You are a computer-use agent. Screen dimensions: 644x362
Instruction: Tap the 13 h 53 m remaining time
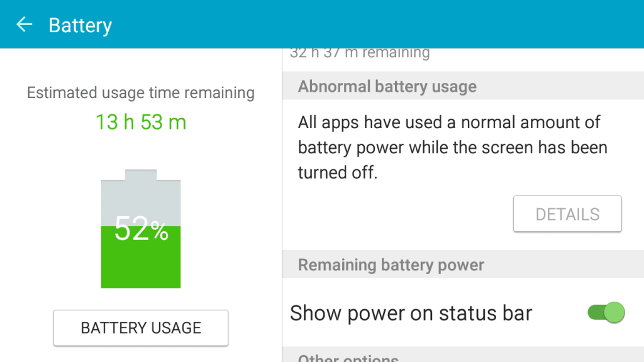coord(141,123)
